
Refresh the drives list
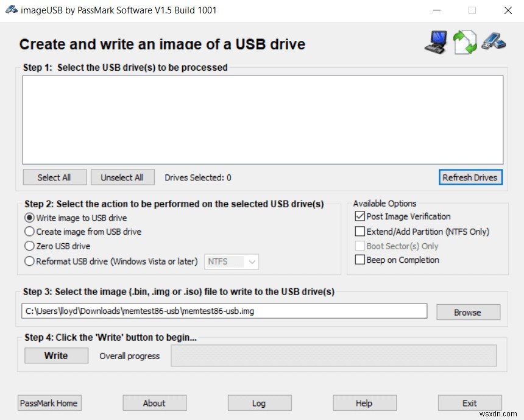coord(470,177)
